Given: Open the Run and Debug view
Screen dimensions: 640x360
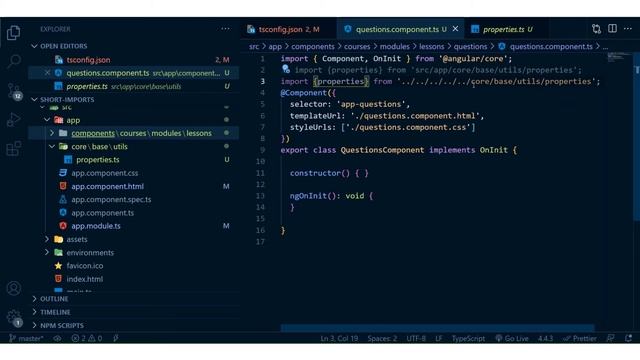Looking at the screenshot, I should 13,120.
